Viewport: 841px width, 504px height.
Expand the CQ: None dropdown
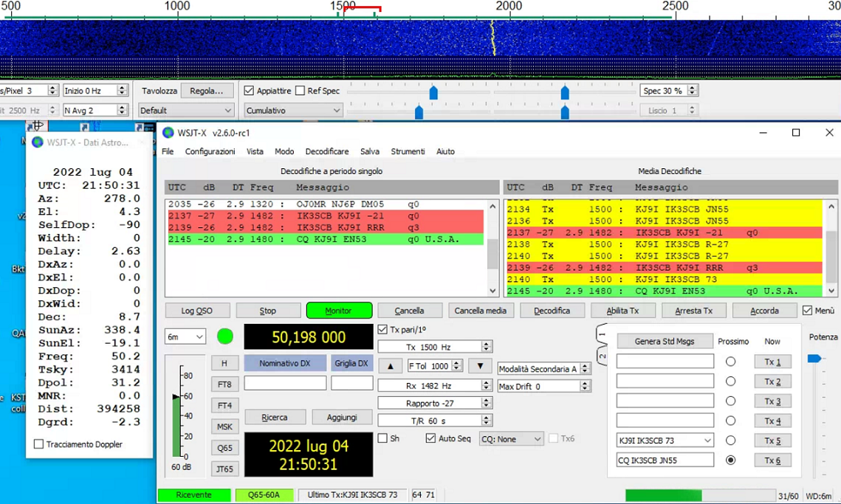(x=511, y=438)
